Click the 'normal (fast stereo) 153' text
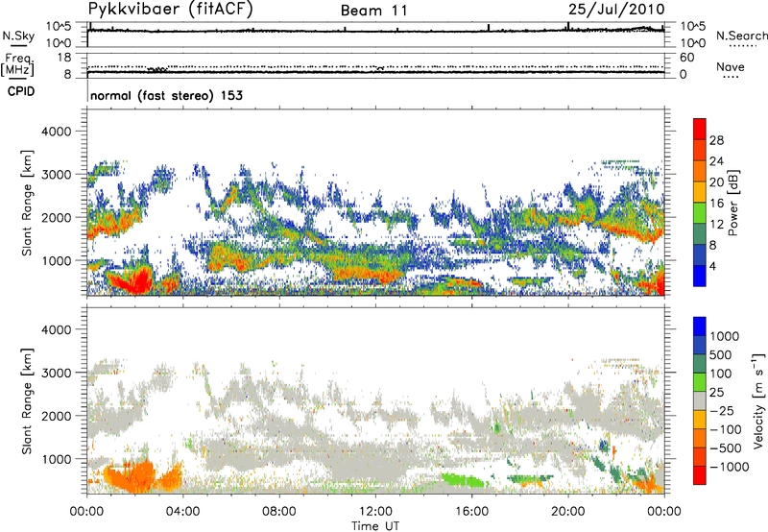768x532 pixels. coord(166,95)
